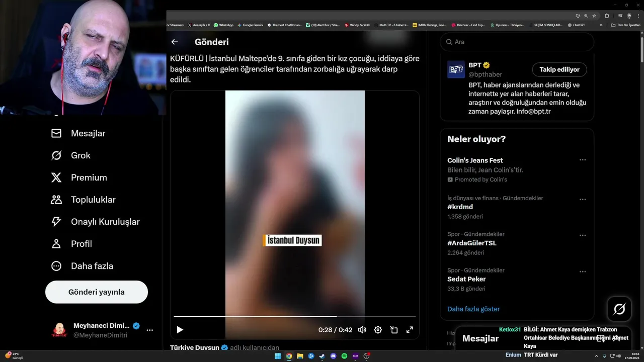Open the Colin's Jeans Fest promoted trend
This screenshot has width=644, height=362.
pyautogui.click(x=517, y=169)
